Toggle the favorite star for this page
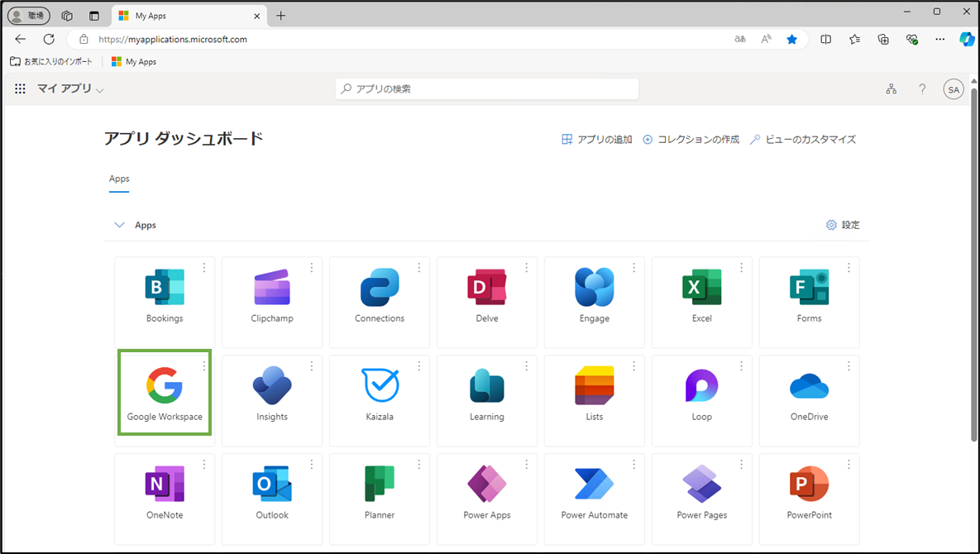Screen dimensions: 980x554 [792, 40]
